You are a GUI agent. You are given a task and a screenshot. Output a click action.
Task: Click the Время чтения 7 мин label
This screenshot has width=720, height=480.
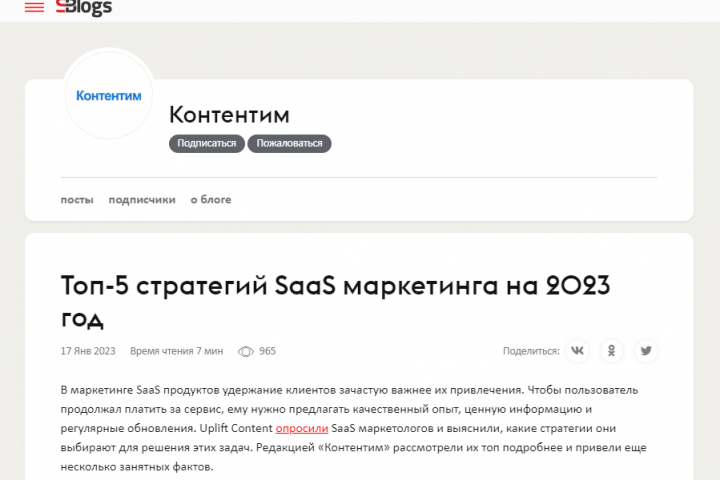point(176,351)
